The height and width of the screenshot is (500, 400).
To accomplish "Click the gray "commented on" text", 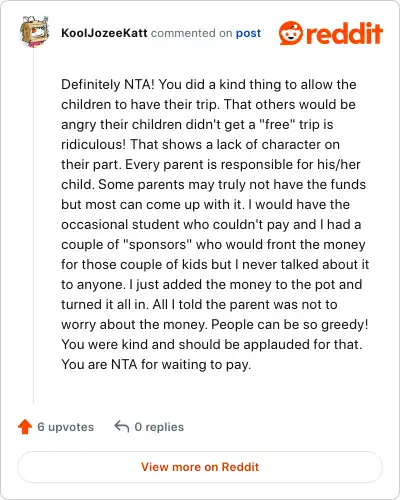I will click(192, 33).
